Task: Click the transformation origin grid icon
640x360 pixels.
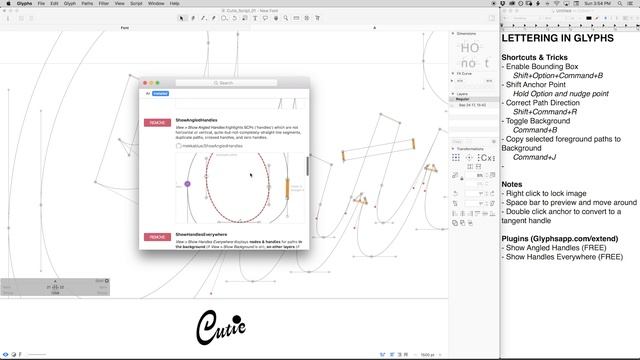Action: tap(456, 158)
